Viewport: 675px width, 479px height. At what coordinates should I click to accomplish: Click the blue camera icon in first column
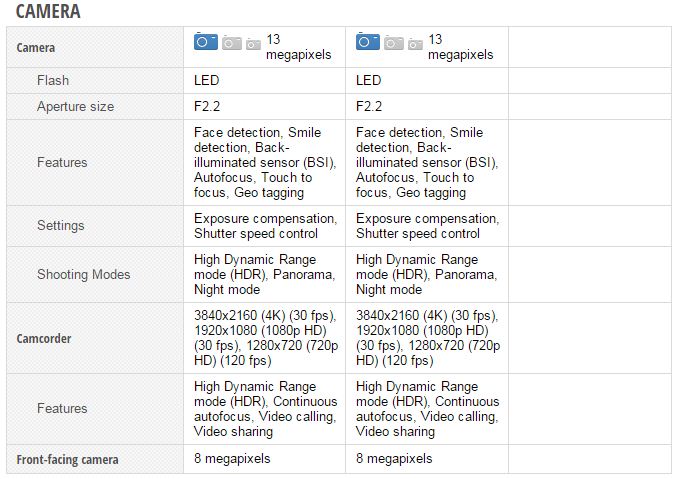(x=206, y=41)
